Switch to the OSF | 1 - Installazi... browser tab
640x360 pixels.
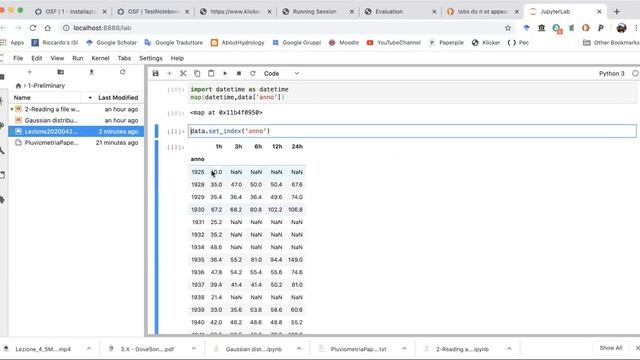[x=71, y=12]
